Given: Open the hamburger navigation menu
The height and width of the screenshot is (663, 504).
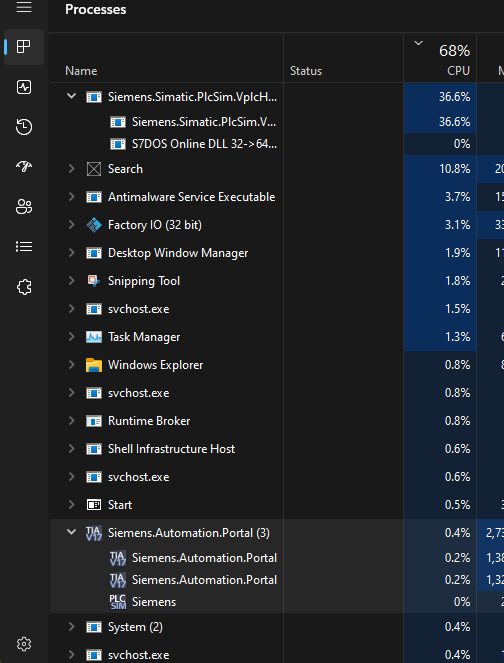Looking at the screenshot, I should [24, 7].
